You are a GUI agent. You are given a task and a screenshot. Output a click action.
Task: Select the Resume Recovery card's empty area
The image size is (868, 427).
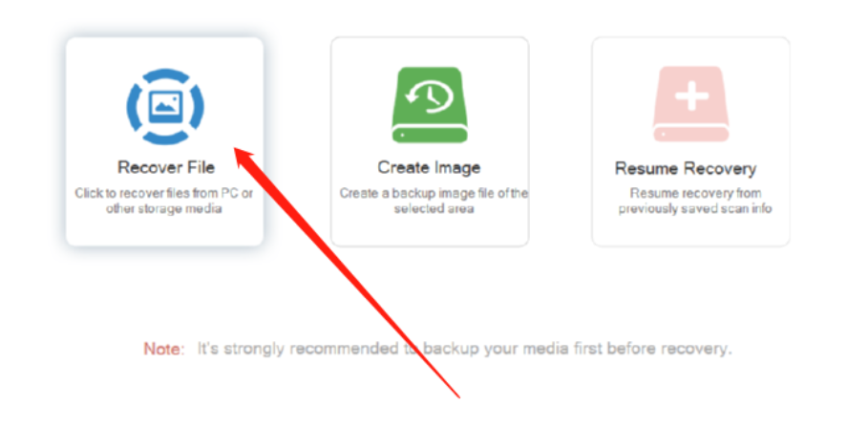(690, 233)
